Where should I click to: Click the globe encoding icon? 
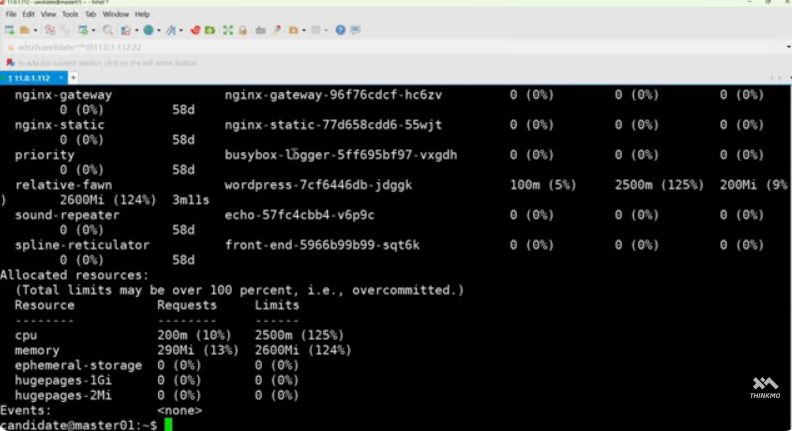point(148,31)
